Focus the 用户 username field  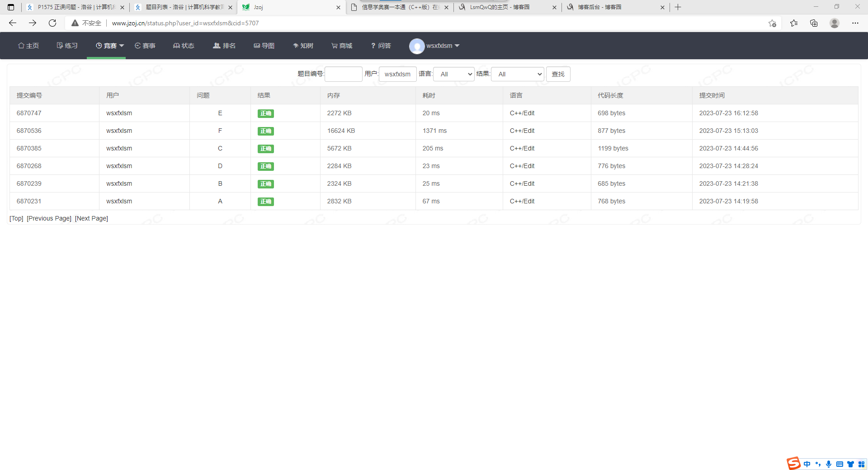point(398,74)
